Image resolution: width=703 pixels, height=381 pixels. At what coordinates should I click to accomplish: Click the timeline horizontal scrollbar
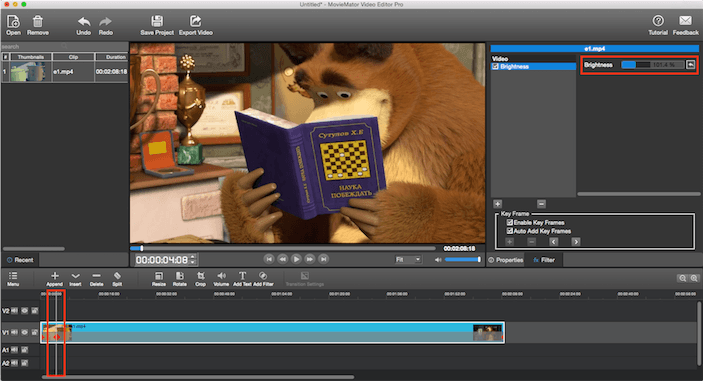(198, 377)
